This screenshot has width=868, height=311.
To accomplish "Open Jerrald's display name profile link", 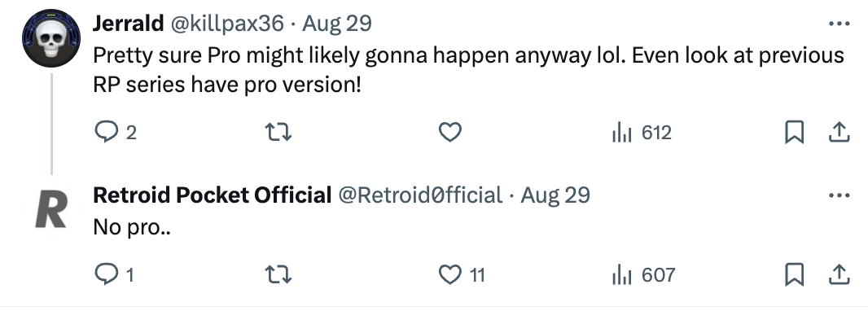I will pos(128,24).
